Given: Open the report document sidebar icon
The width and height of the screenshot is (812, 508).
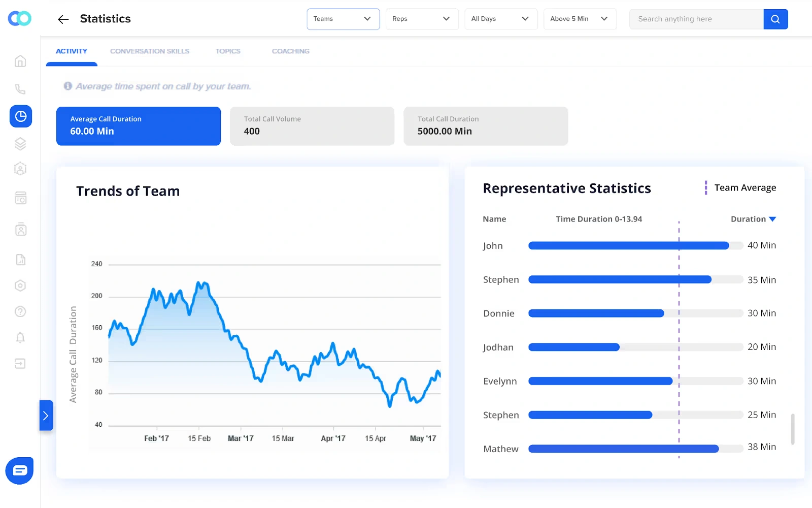Looking at the screenshot, I should (x=20, y=260).
